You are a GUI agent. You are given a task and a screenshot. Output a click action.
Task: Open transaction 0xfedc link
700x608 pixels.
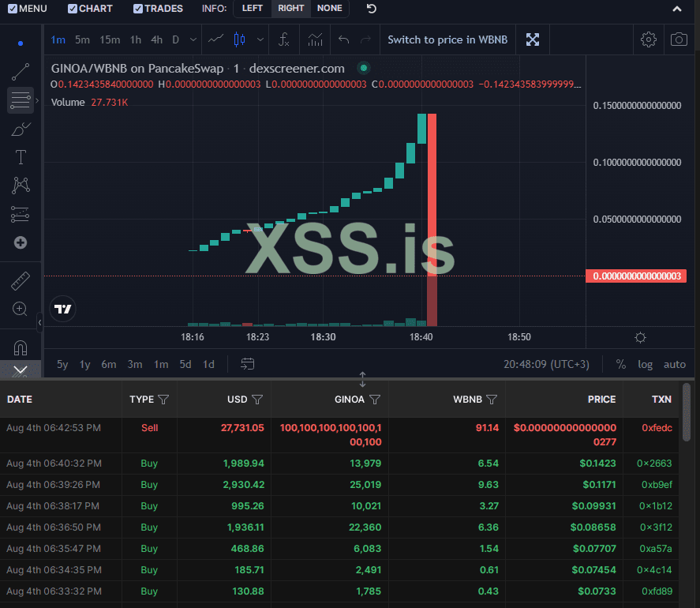pyautogui.click(x=657, y=427)
